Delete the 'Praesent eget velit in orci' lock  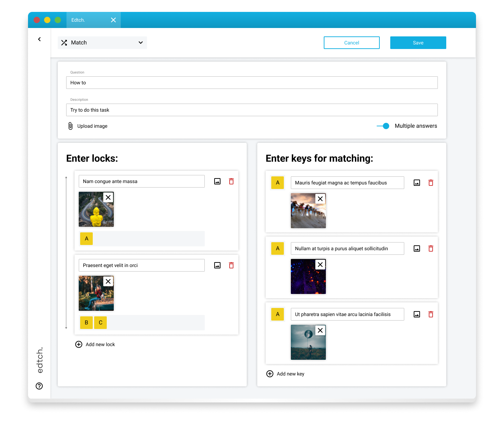point(231,265)
